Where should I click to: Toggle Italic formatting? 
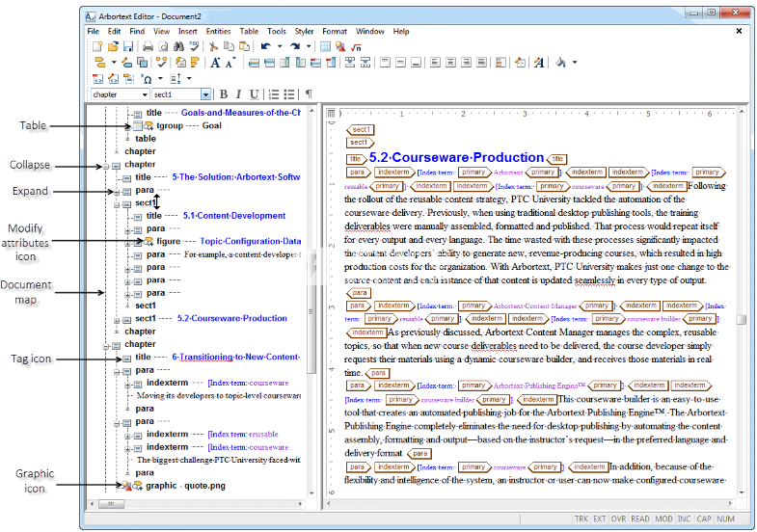pos(238,94)
